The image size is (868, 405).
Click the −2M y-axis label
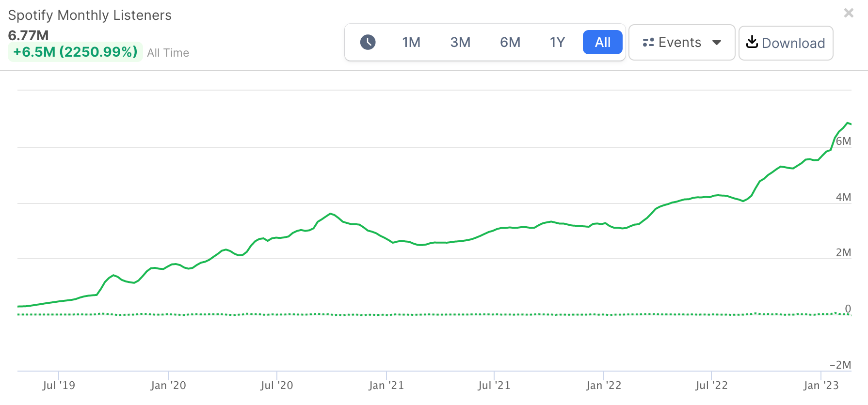[840, 365]
